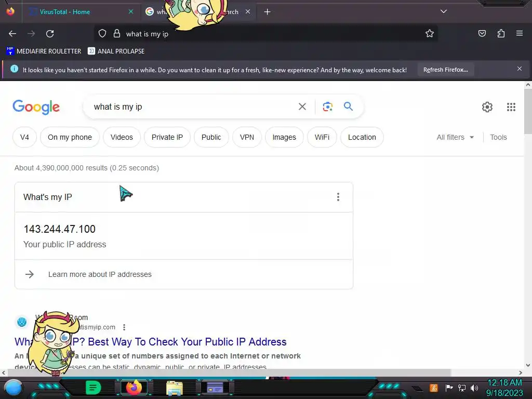This screenshot has height=399, width=532.
Task: Save page to Pocket
Action: (482, 33)
